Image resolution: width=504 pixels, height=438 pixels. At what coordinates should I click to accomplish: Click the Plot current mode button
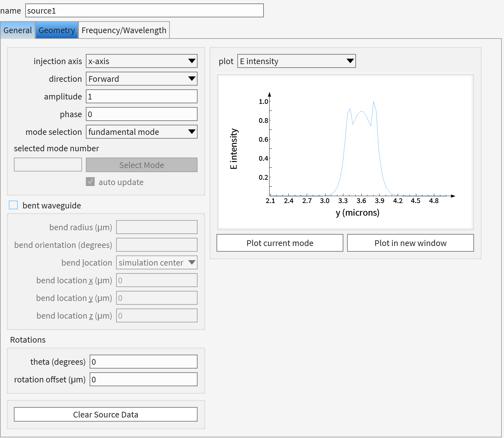click(280, 243)
